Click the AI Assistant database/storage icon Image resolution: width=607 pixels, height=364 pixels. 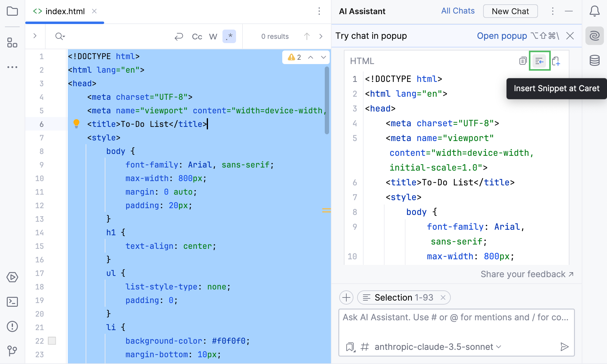point(594,61)
